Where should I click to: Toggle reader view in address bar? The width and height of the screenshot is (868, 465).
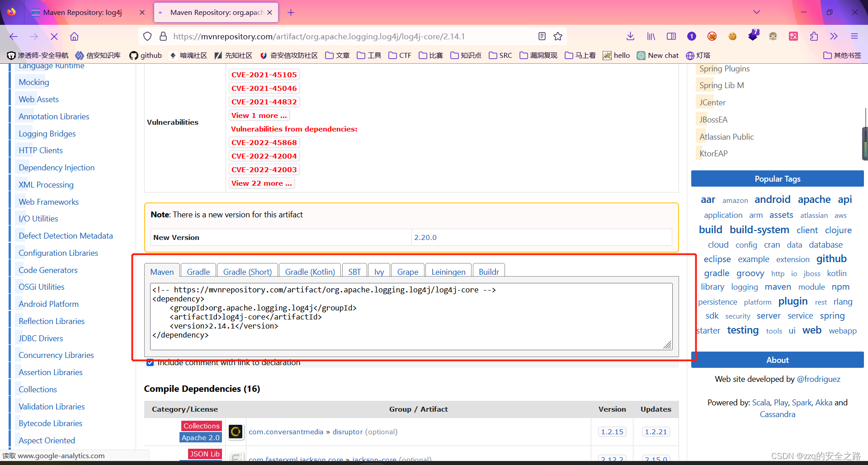point(542,36)
